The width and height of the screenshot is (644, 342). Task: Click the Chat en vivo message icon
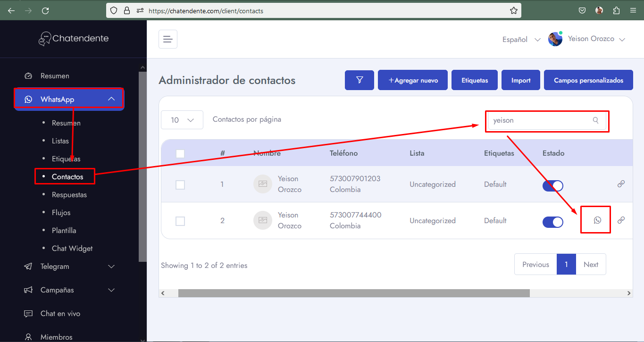(x=28, y=314)
